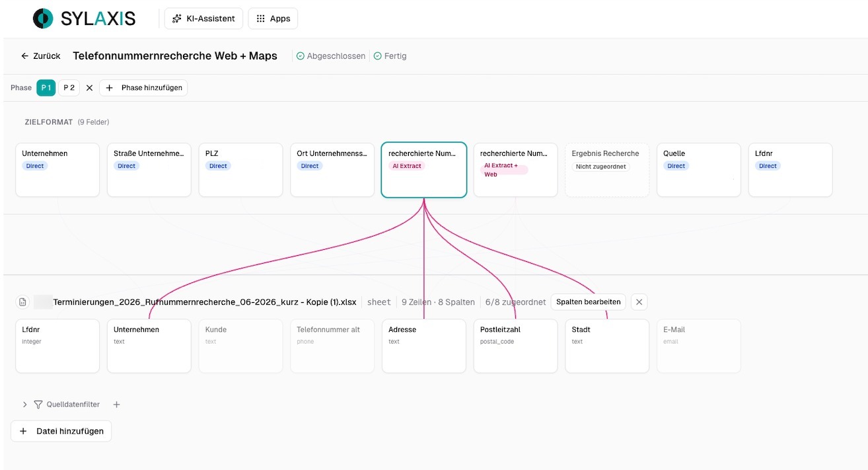Select source column Stadt

(607, 346)
